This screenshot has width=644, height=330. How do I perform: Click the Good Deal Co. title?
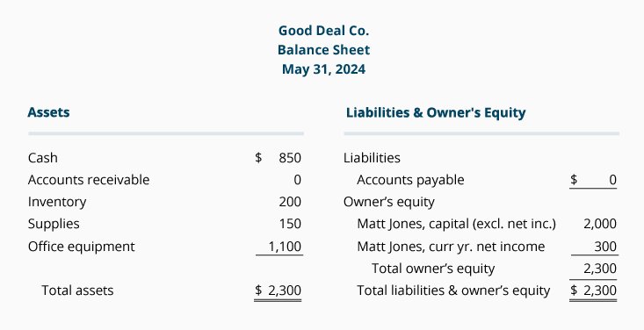coord(323,31)
